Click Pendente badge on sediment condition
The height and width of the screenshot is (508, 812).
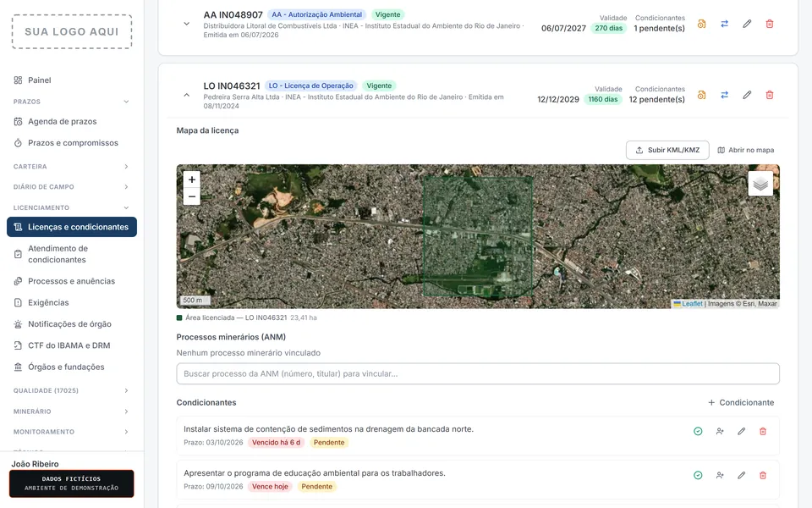[329, 442]
